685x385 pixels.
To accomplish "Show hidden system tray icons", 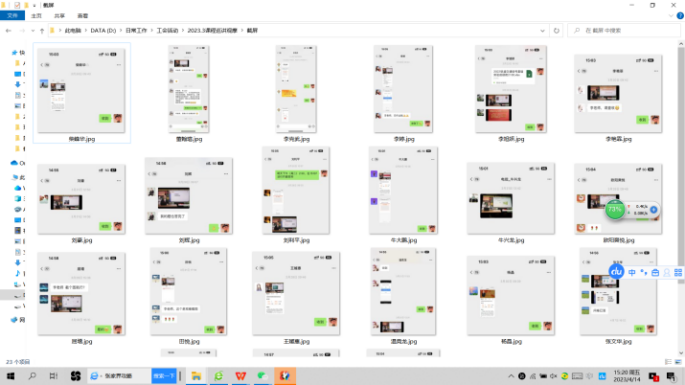I will pos(510,376).
